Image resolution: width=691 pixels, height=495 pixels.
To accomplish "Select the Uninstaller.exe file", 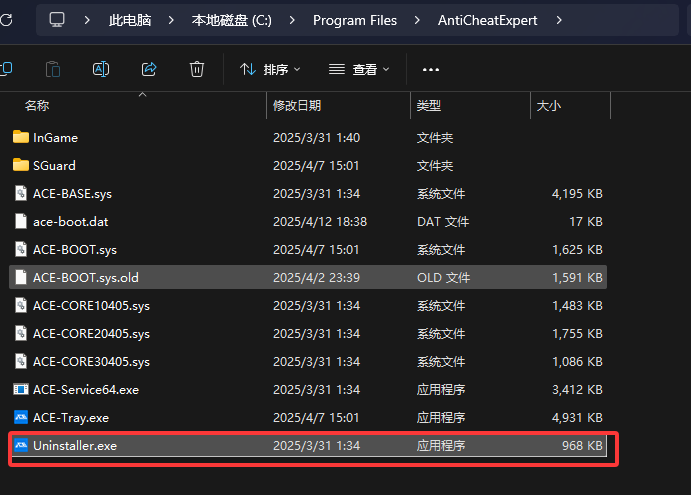I will pos(75,445).
